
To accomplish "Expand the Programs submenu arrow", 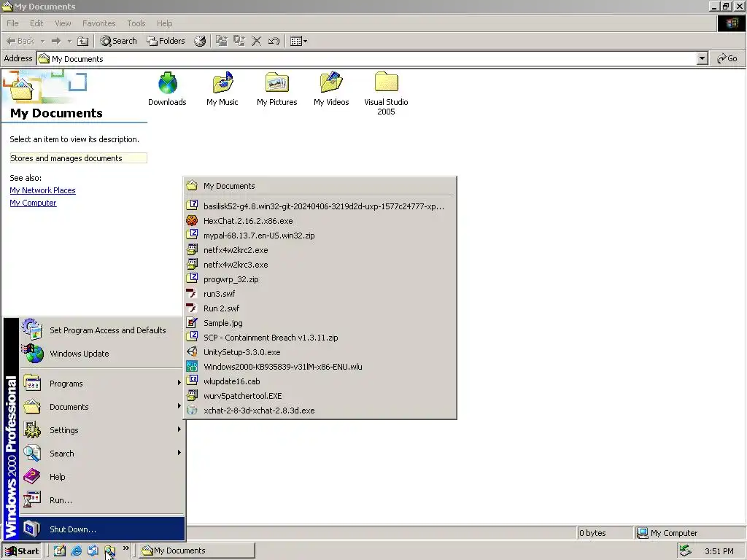I will 179,383.
